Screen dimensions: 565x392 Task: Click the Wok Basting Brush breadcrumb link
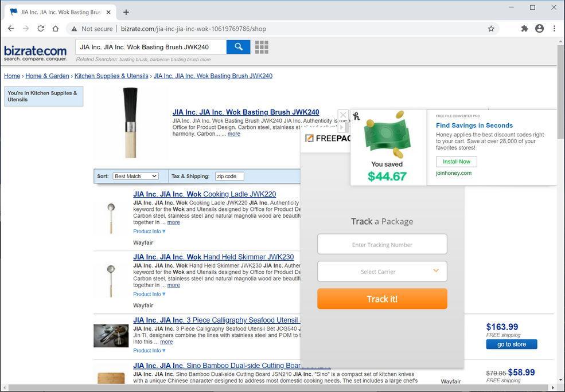pos(213,76)
